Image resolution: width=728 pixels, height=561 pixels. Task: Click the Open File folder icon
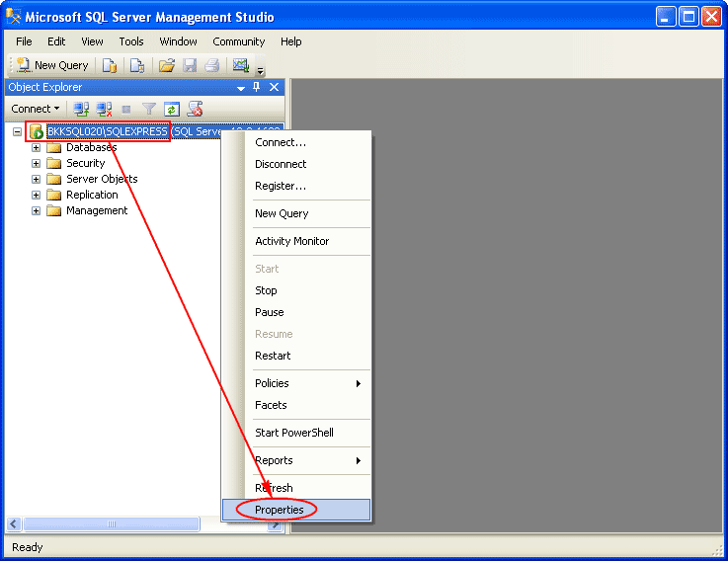coord(167,65)
